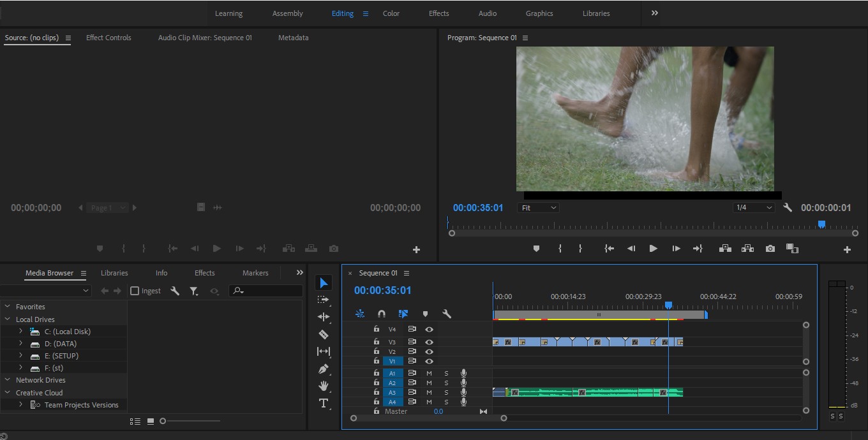Enable the Ingest checkbox
This screenshot has height=440, width=868.
[x=135, y=291]
